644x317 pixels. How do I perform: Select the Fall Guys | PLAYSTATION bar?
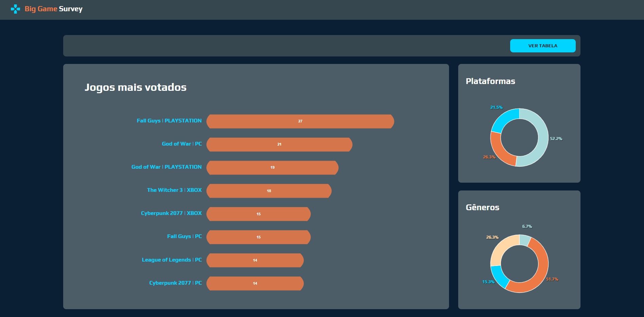pos(300,121)
